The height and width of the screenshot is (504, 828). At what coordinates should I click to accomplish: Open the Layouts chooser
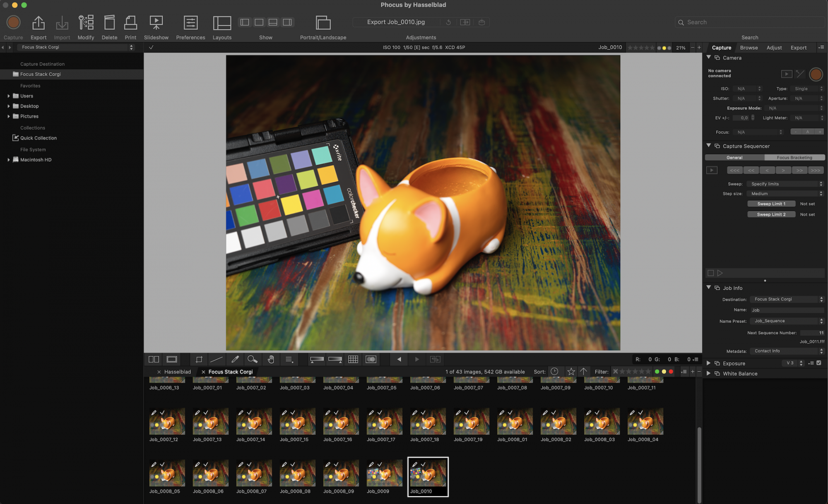click(x=222, y=23)
